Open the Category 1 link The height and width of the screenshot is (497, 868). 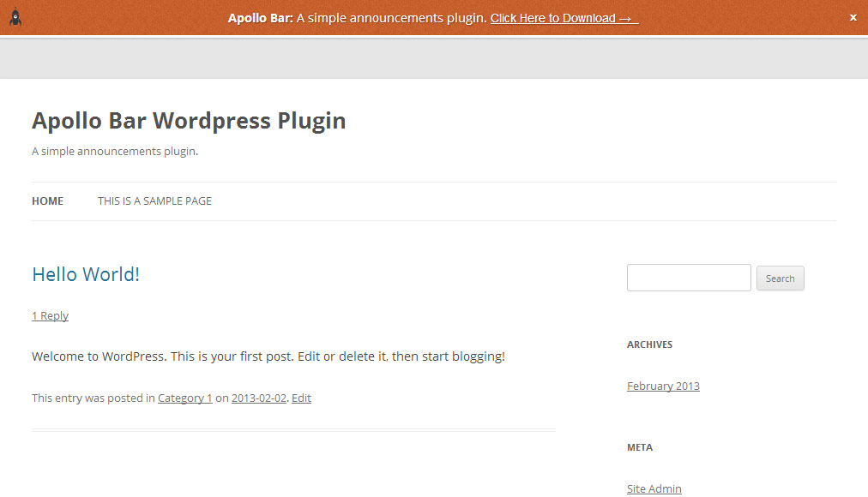click(x=185, y=398)
